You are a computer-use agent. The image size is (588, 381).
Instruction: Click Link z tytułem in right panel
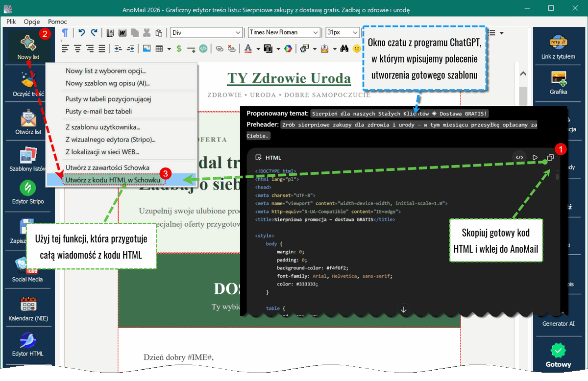point(558,48)
